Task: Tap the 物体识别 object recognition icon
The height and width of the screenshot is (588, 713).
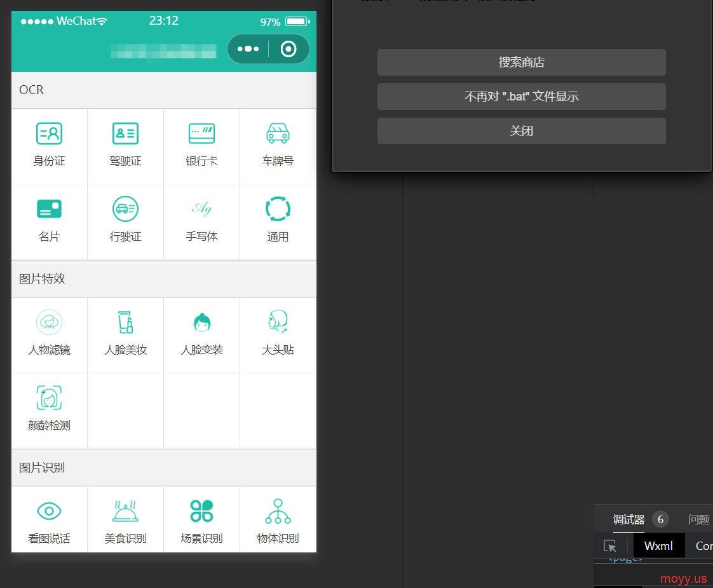Action: (x=278, y=511)
